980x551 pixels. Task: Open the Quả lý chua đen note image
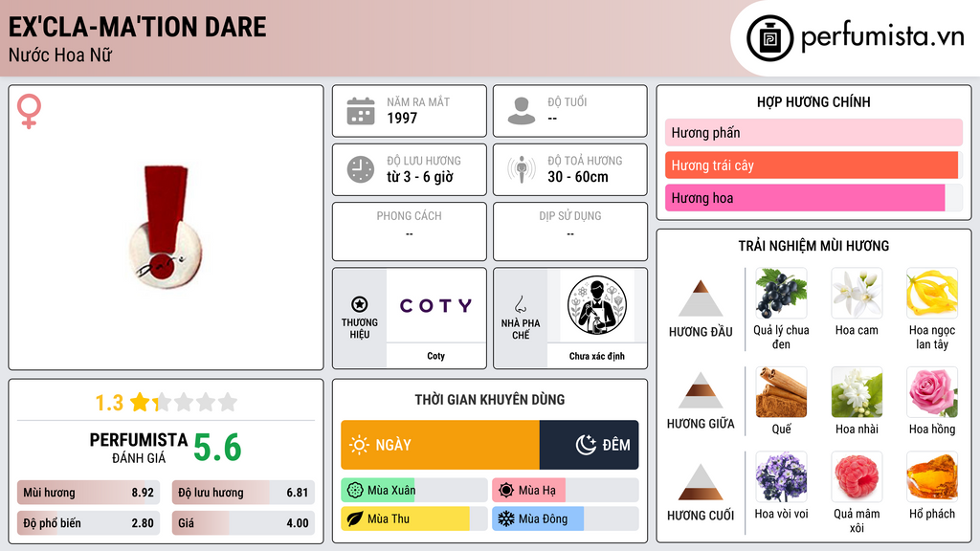click(x=781, y=294)
